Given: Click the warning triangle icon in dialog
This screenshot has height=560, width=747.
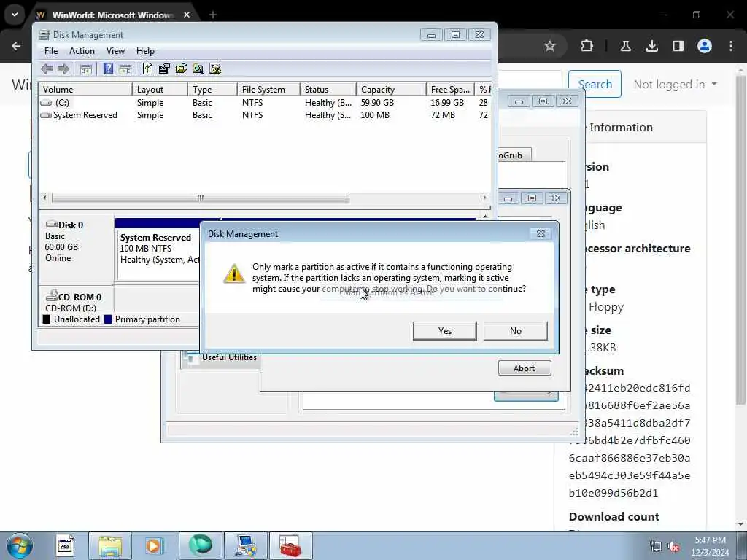Looking at the screenshot, I should pyautogui.click(x=234, y=273).
